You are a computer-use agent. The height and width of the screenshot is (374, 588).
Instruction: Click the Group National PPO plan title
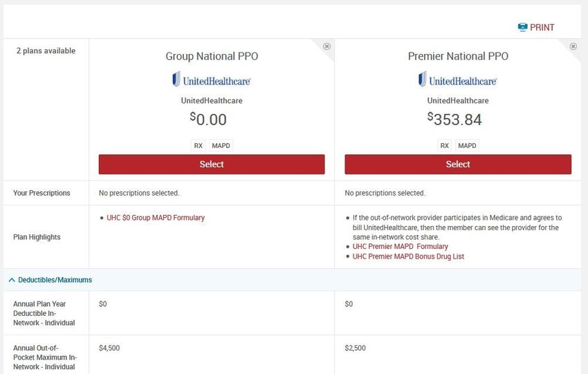[212, 56]
